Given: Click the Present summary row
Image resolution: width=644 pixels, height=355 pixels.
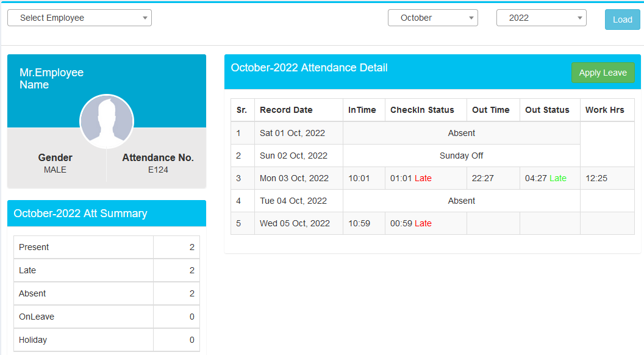Looking at the screenshot, I should [x=107, y=247].
